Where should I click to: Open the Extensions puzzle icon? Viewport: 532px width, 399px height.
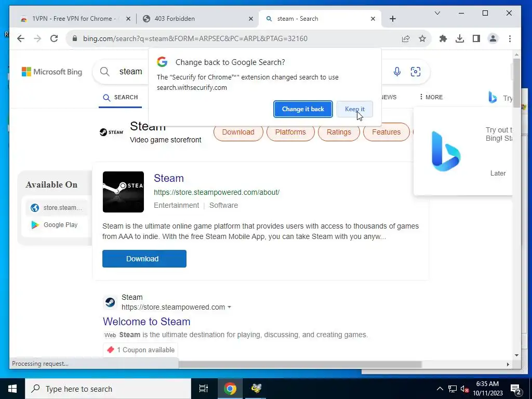[443, 38]
